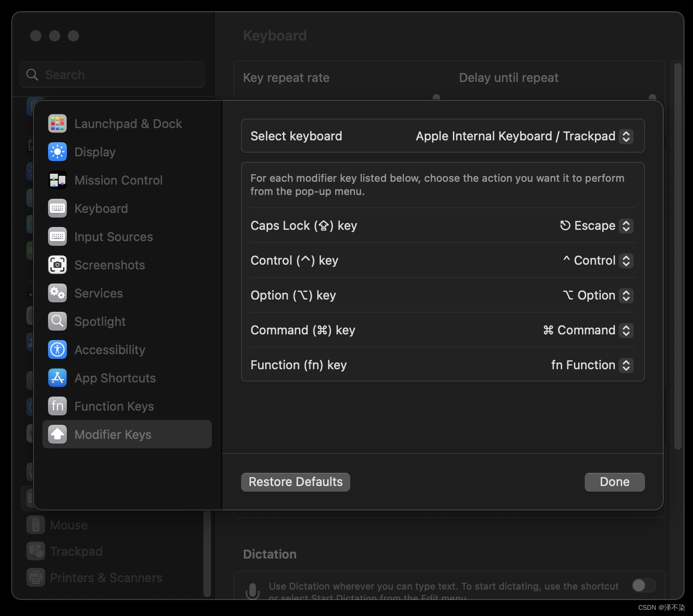The image size is (693, 616).
Task: Select the Spotlight magnifying glass icon
Action: [x=57, y=321]
